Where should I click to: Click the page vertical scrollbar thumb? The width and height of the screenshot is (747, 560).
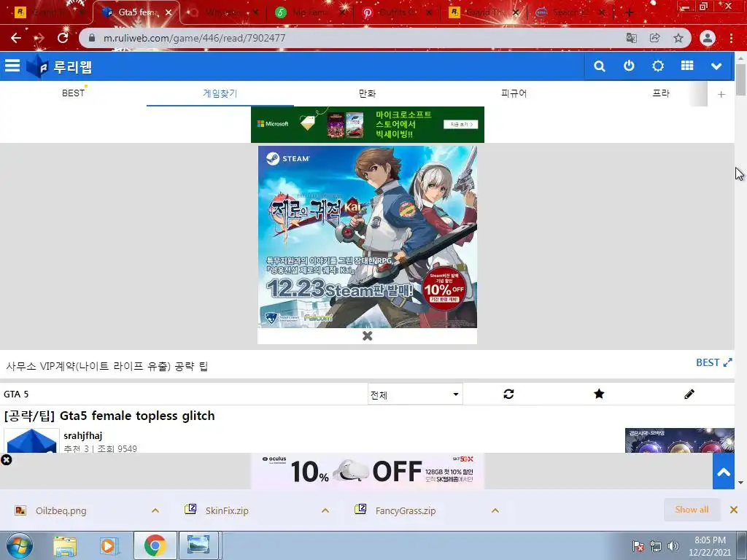click(741, 79)
